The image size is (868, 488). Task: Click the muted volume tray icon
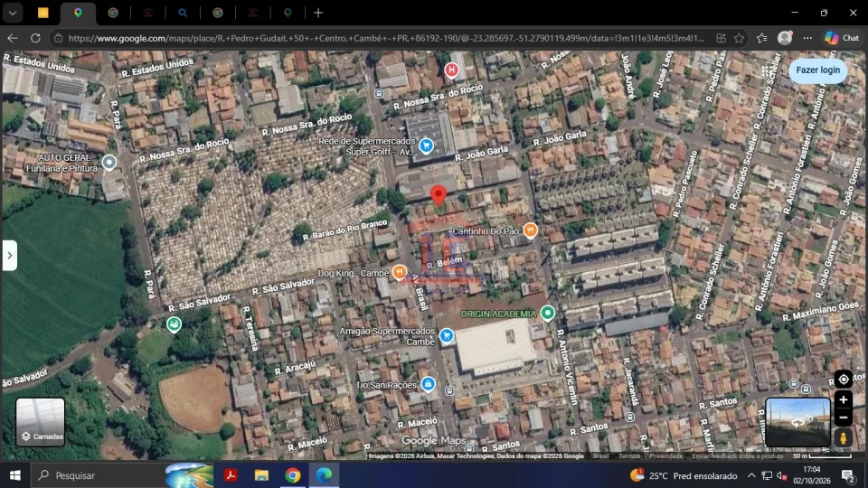(x=782, y=475)
